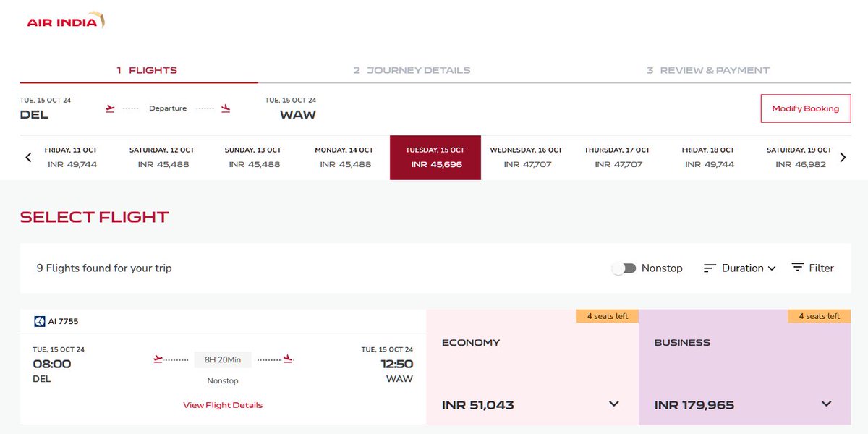Image resolution: width=868 pixels, height=434 pixels.
Task: Expand the Economy fare INR 51,043
Action: click(614, 404)
